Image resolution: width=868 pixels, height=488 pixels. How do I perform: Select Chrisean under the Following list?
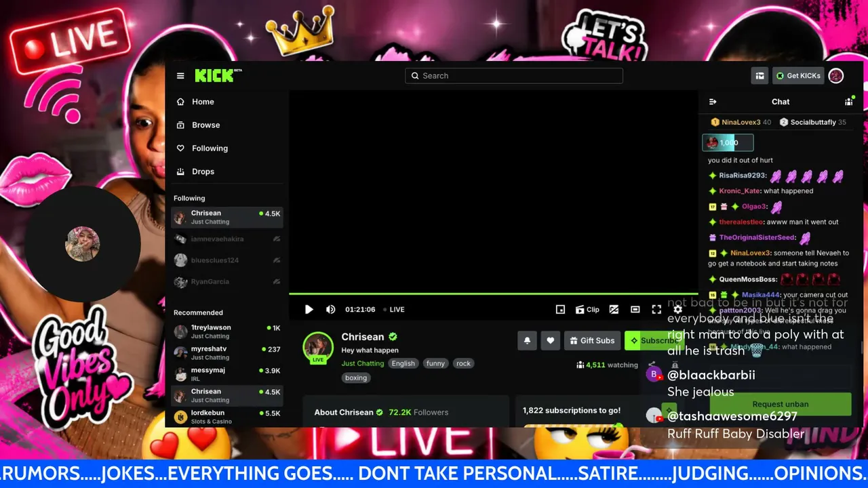click(227, 218)
